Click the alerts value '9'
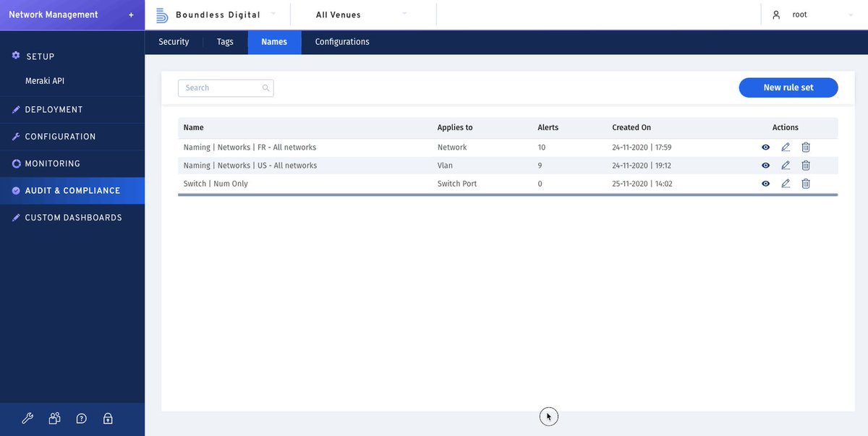Image resolution: width=868 pixels, height=436 pixels. point(540,166)
